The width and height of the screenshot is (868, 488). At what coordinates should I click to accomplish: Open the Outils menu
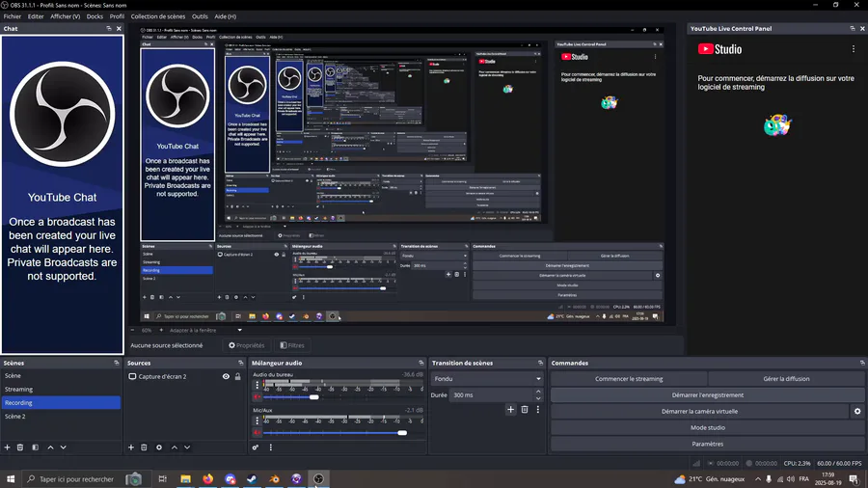(200, 16)
